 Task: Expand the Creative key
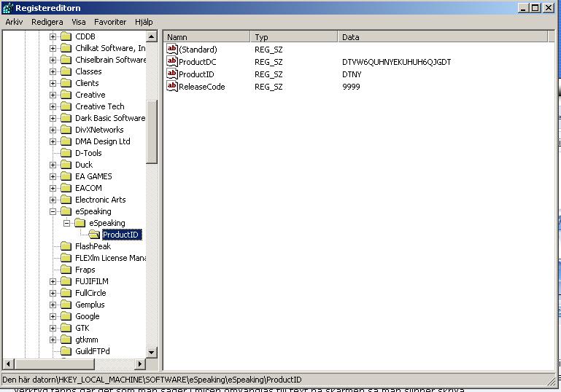53,95
